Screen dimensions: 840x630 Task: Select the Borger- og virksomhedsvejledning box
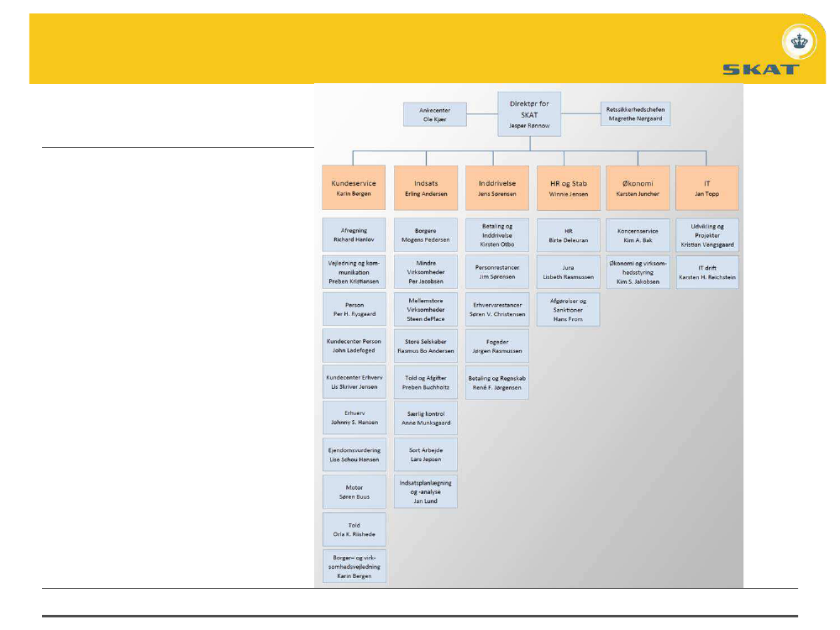(354, 566)
